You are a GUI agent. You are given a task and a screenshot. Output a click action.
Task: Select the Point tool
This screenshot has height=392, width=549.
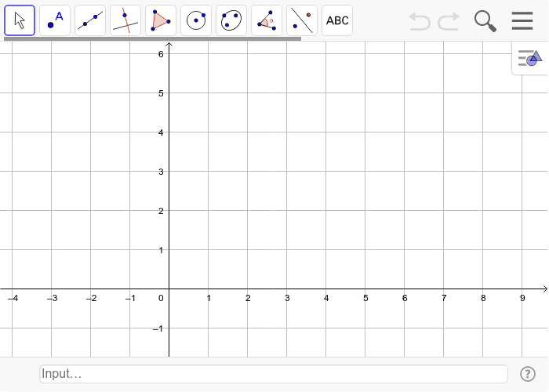[x=55, y=20]
